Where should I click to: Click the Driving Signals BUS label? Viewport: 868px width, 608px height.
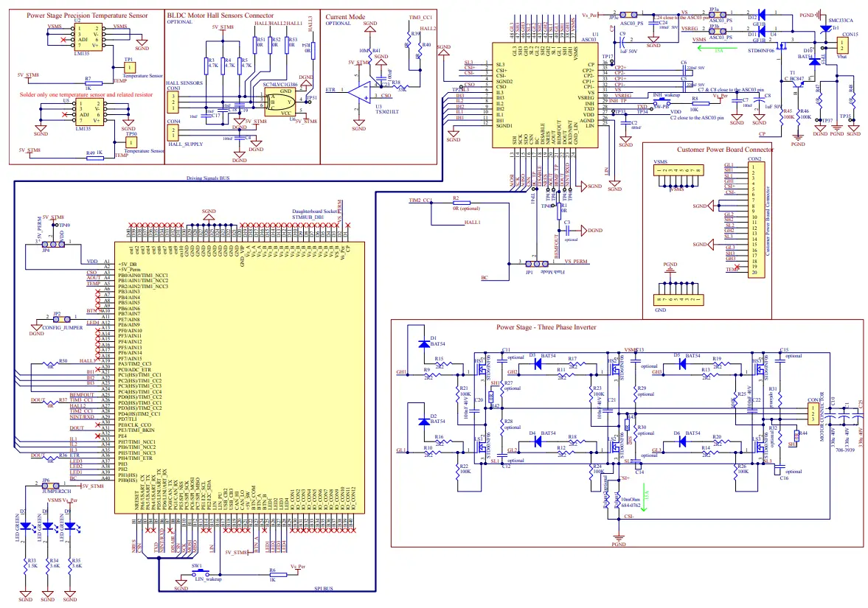(209, 178)
